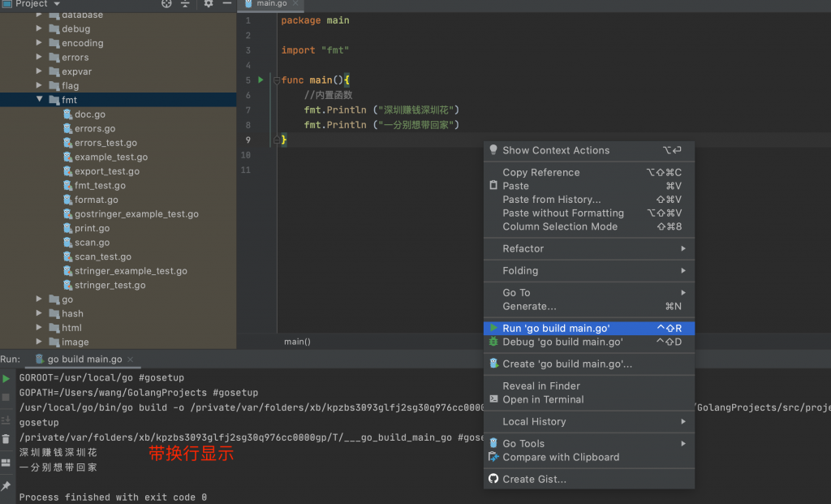Click the layout icon in Run sidebar
This screenshot has height=504, width=831.
pos(6,463)
